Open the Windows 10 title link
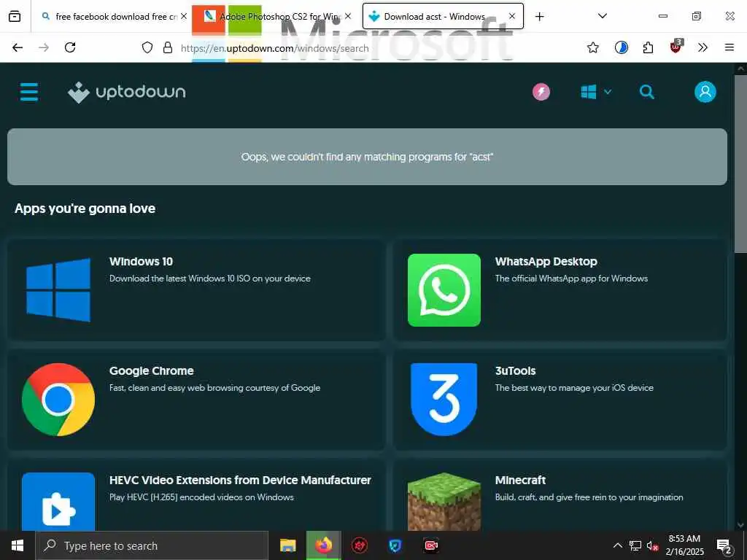747x560 pixels. click(x=141, y=262)
